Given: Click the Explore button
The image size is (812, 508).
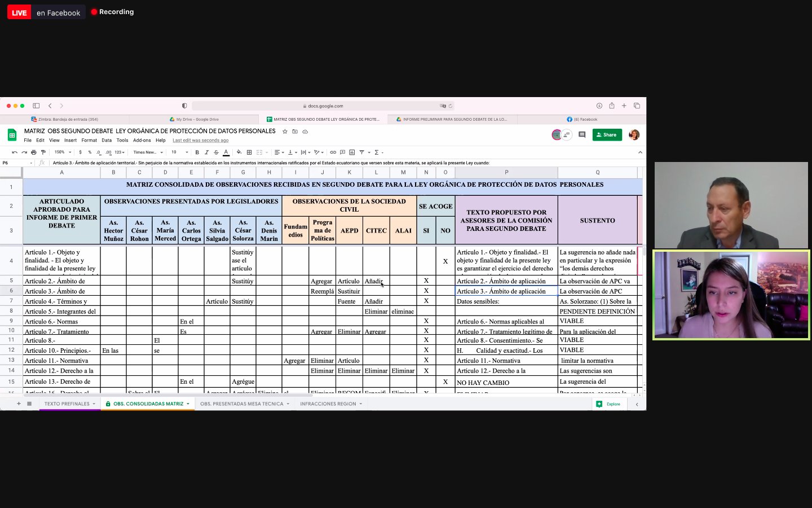Looking at the screenshot, I should pyautogui.click(x=608, y=404).
